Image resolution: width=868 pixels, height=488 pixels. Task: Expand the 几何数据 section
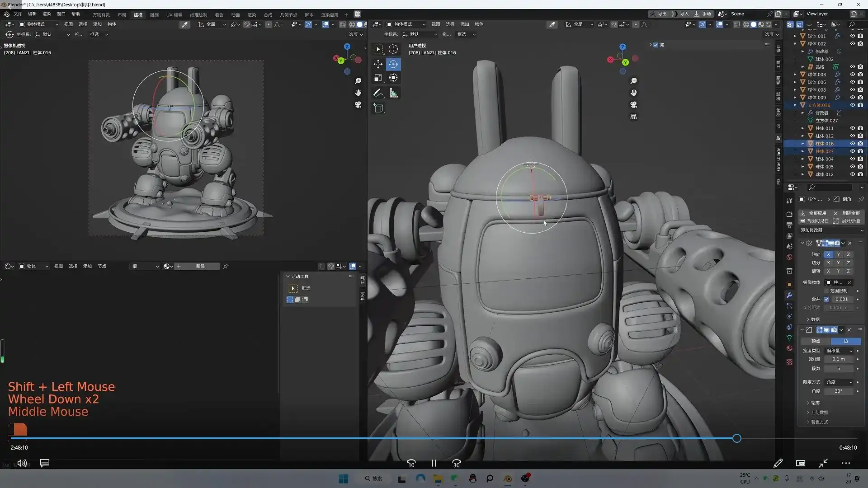(819, 413)
